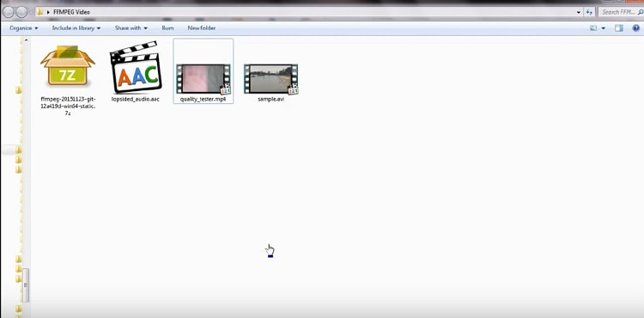Click the navigation pane scroll up arrow
Viewport: 644px width, 318px height.
26,40
